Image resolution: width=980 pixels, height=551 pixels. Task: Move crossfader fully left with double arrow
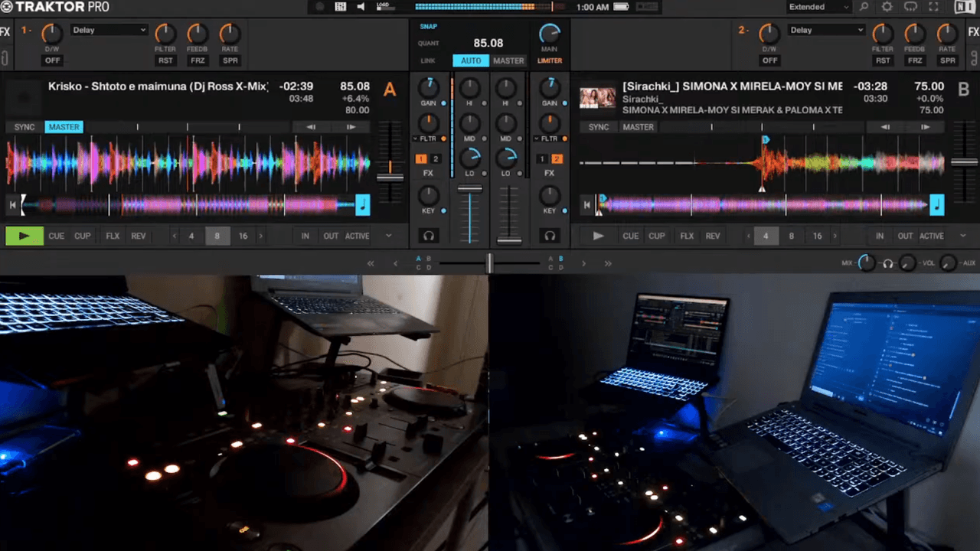371,263
